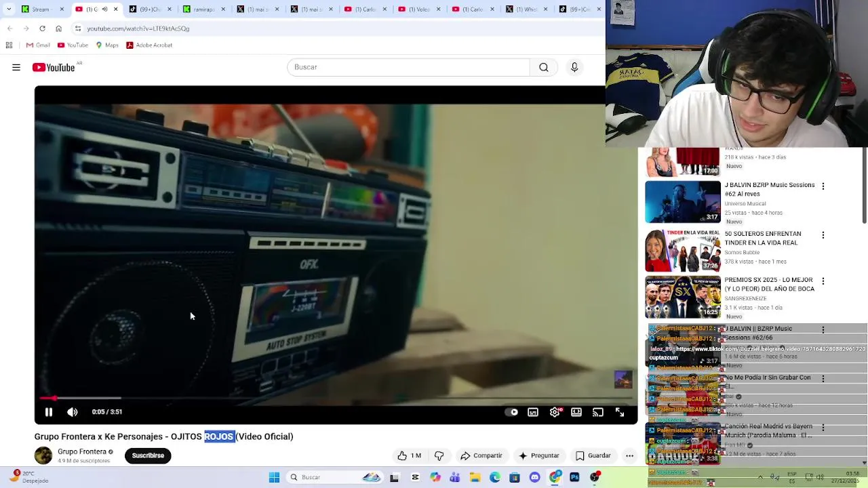Toggle the autoplay switch in the player

coord(512,412)
